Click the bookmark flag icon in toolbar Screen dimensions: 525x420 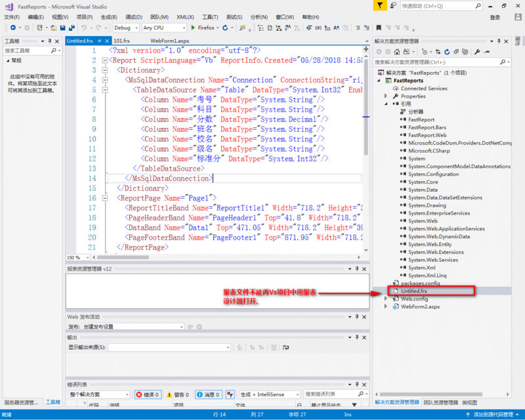pos(379,28)
